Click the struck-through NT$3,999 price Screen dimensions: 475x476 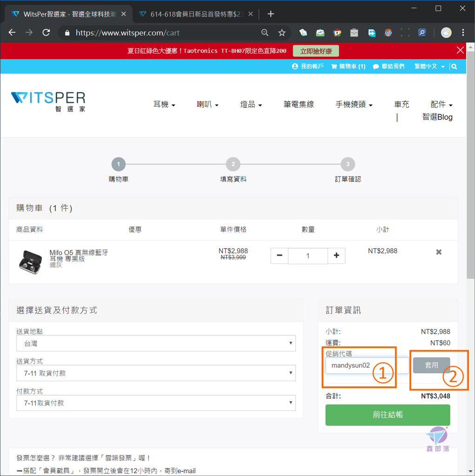coord(233,258)
